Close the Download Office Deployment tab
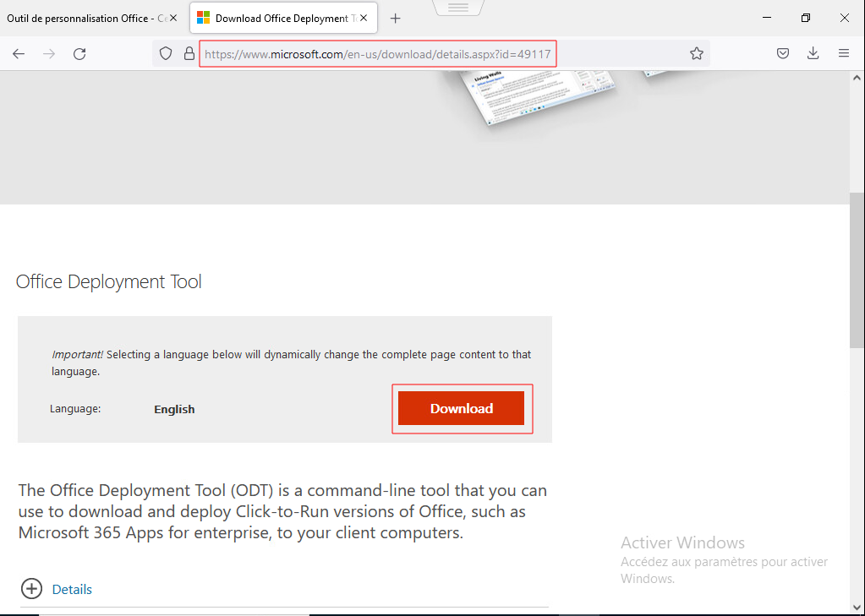865x616 pixels. coord(364,19)
